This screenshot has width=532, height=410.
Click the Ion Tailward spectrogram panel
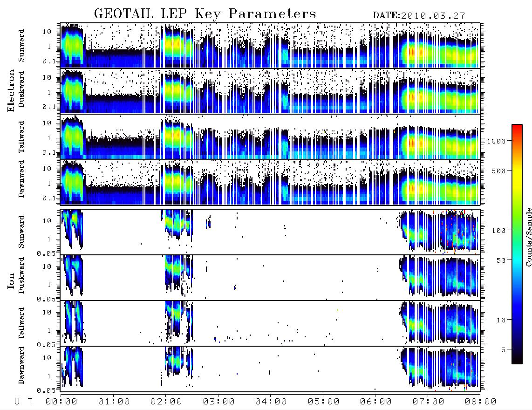coord(270,323)
